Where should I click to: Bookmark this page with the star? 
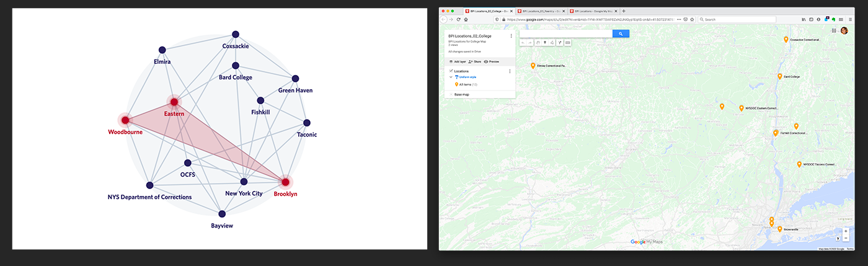click(x=692, y=20)
